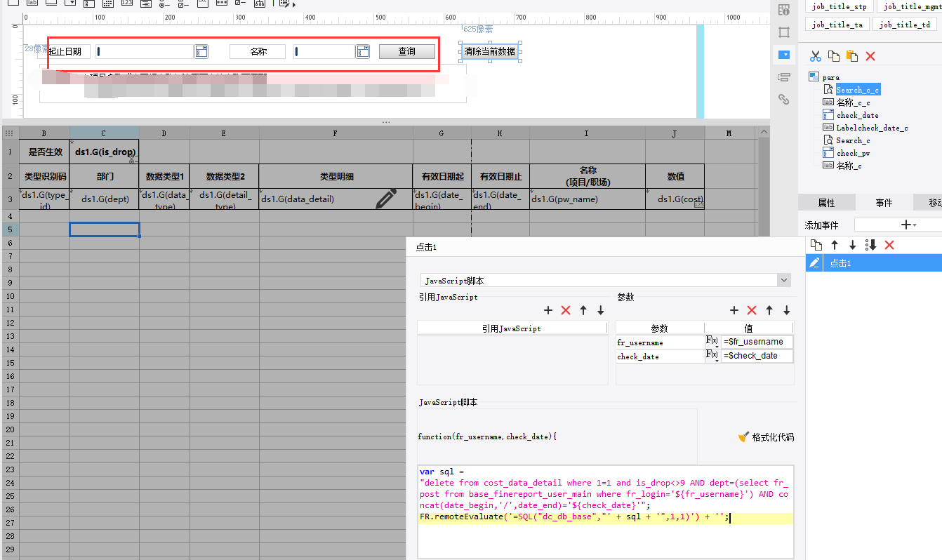Click the 查询 button in parameter pane
The width and height of the screenshot is (942, 560).
click(406, 51)
